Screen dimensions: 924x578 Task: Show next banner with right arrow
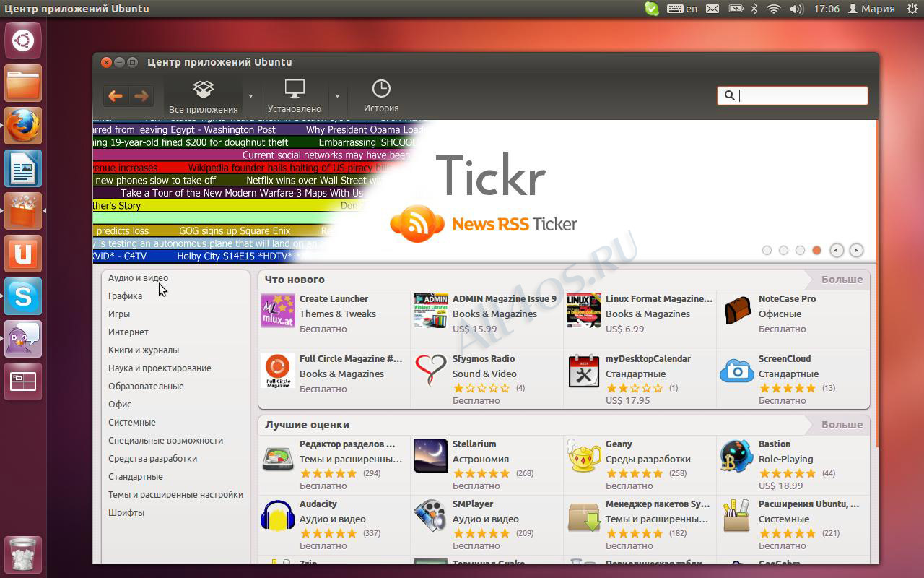tap(856, 250)
